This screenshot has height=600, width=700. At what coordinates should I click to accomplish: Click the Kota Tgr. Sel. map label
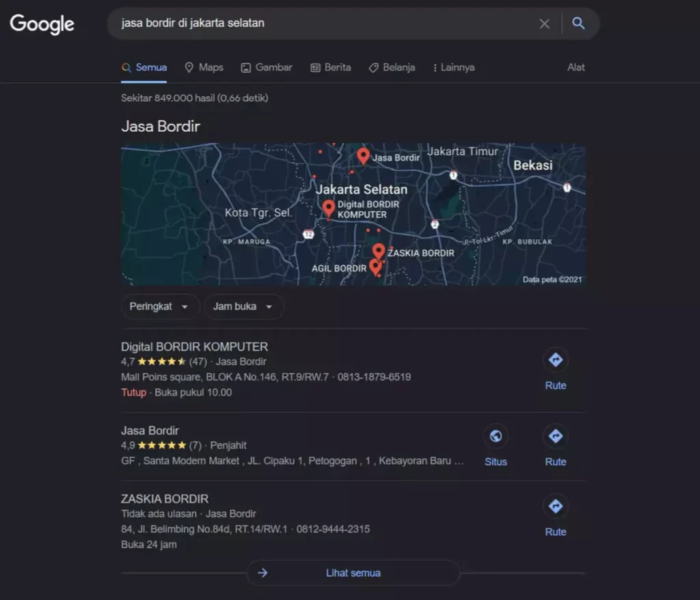(258, 213)
